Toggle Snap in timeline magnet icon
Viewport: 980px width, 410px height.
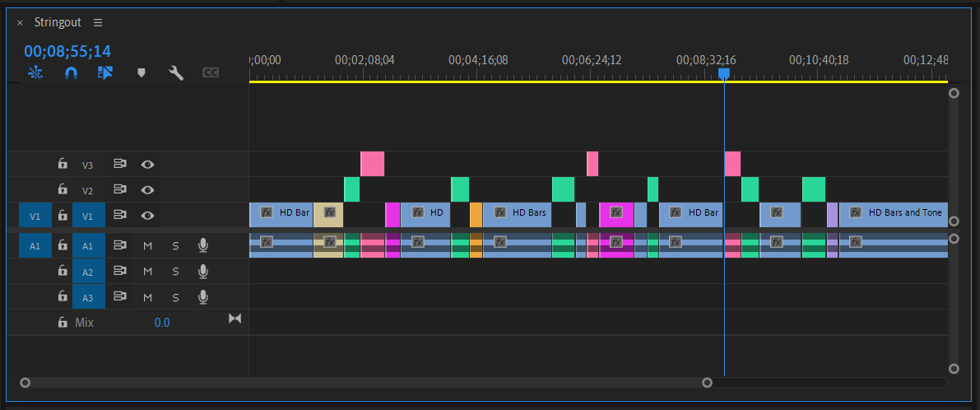(x=72, y=73)
